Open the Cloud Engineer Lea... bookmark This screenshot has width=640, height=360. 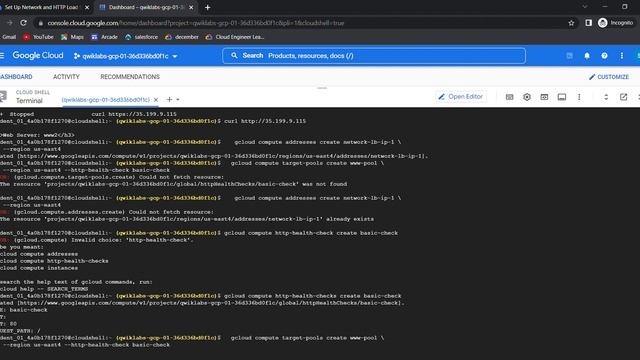[235, 37]
